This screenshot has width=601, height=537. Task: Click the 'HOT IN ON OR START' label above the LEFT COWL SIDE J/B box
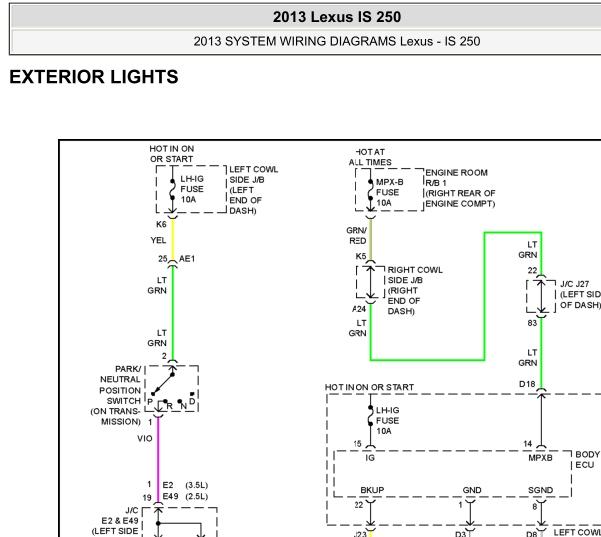tap(172, 154)
